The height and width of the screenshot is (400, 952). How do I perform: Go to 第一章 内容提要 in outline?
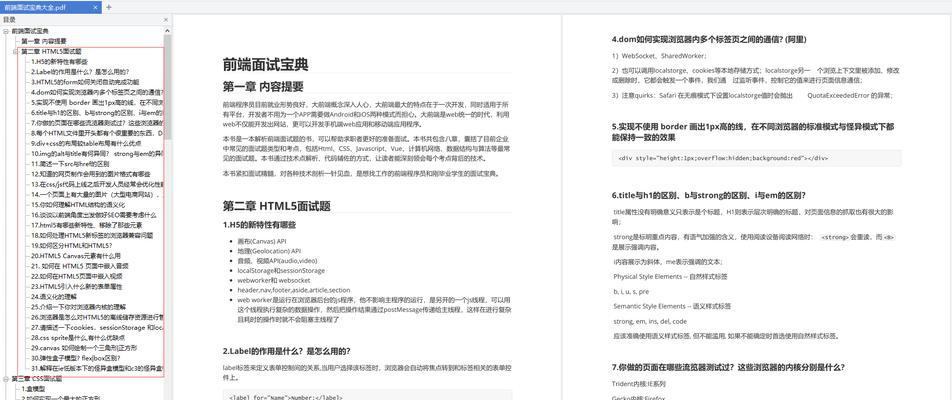pos(44,41)
